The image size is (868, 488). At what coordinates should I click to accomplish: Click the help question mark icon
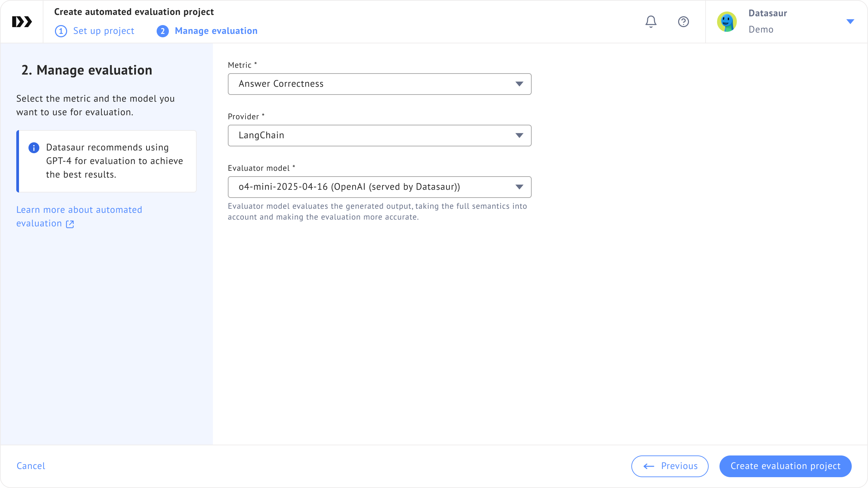point(683,22)
